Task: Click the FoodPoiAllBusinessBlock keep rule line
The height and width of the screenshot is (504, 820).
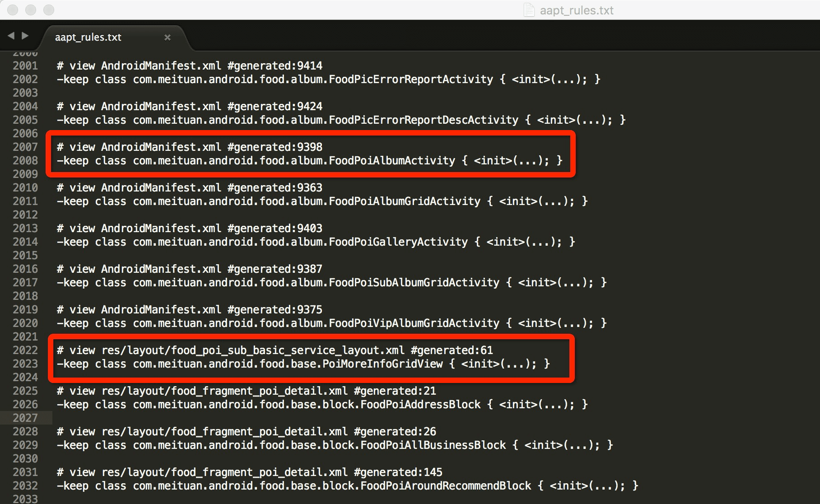Action: point(335,445)
